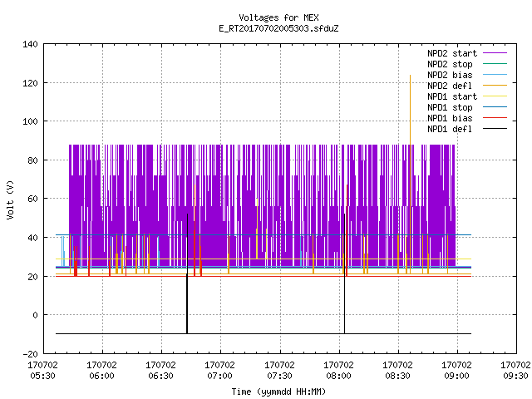Viewport: 532px width, 399px height.
Task: Click the -20 y-axis tick label
Action: pos(30,354)
